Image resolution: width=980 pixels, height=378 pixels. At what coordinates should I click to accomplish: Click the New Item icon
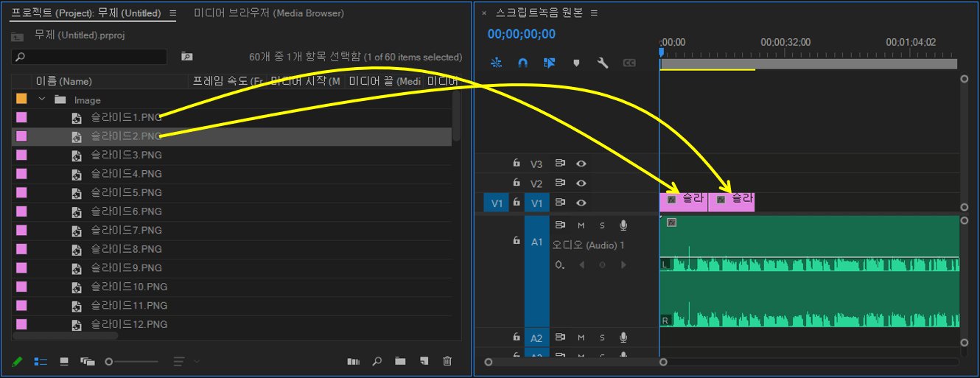424,361
